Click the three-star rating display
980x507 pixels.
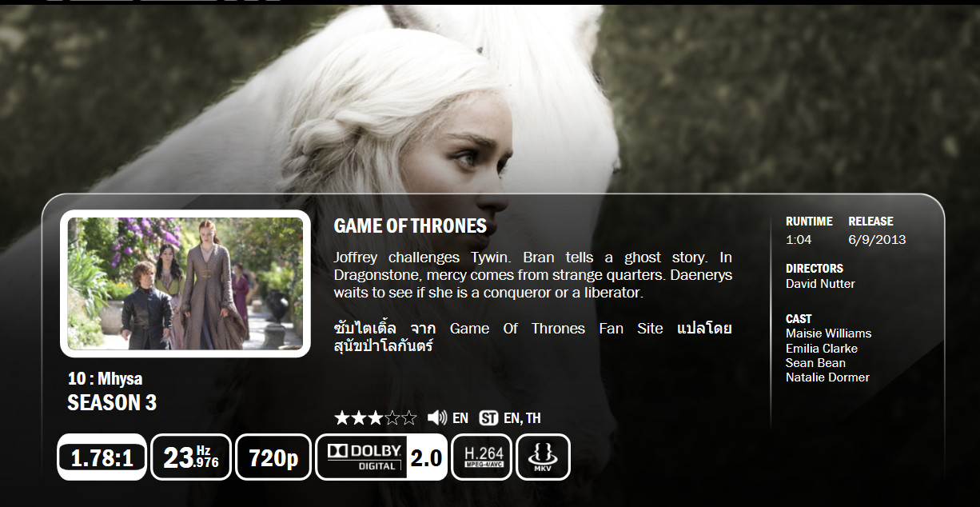point(375,417)
